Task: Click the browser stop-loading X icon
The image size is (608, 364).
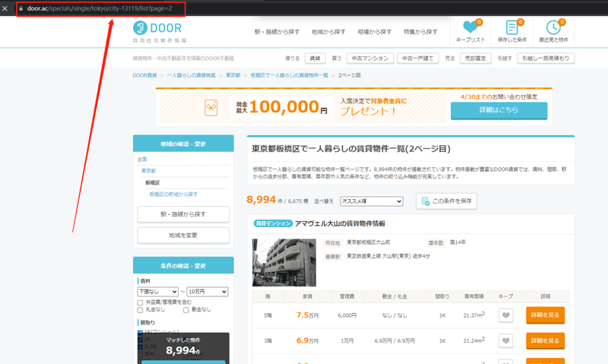Action: 5,8
